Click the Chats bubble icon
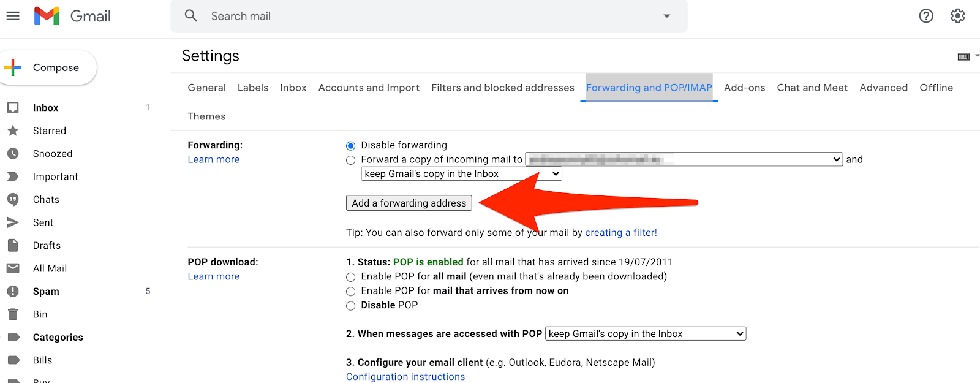Screen dimensions: 980x383 13,200
